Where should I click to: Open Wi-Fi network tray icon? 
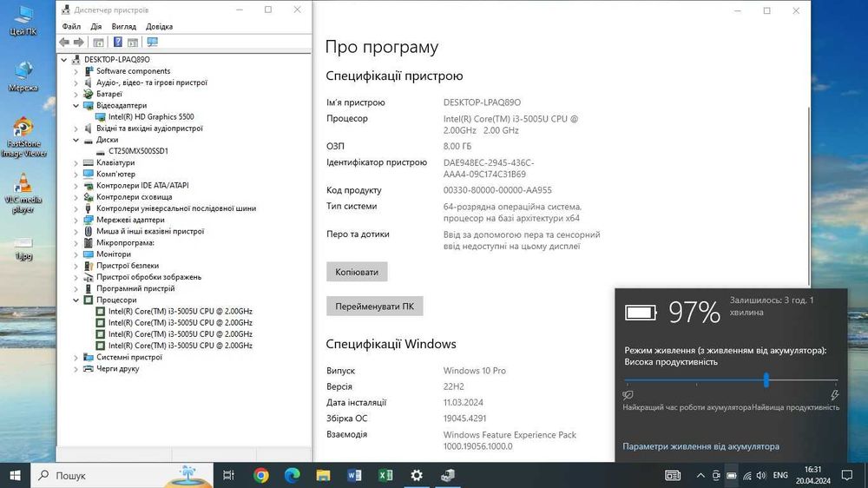[746, 475]
